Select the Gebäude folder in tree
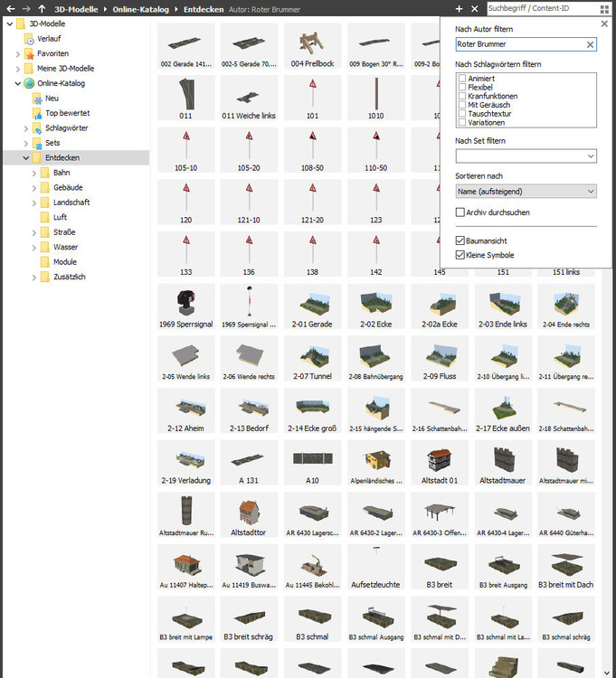 68,187
